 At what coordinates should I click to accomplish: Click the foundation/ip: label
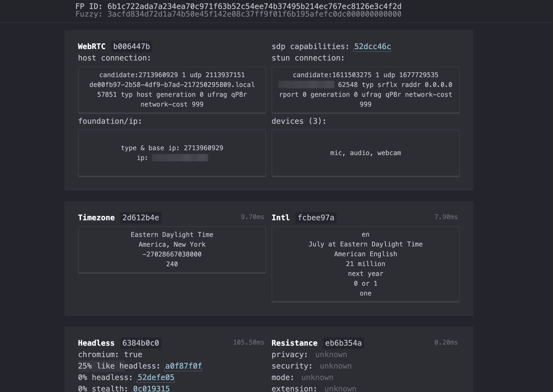point(110,121)
